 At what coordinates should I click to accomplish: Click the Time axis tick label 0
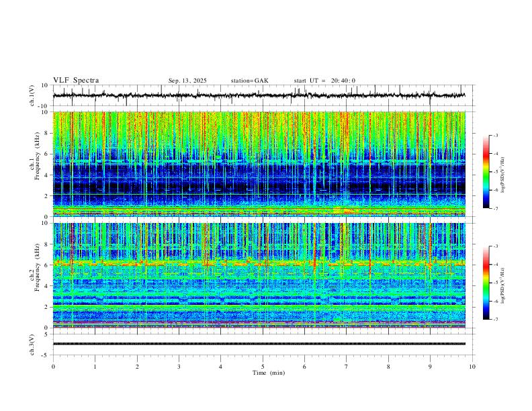53,367
